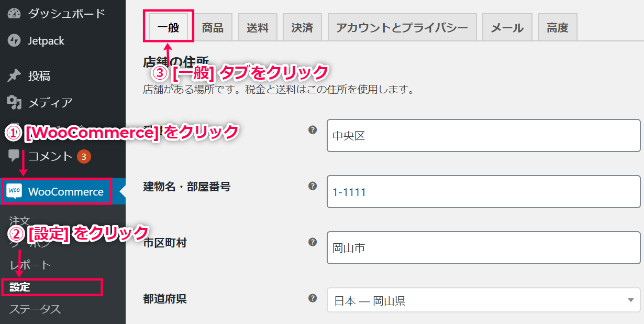Switch to the 商品 tab
Viewport: 644px width, 324px height.
tap(213, 28)
